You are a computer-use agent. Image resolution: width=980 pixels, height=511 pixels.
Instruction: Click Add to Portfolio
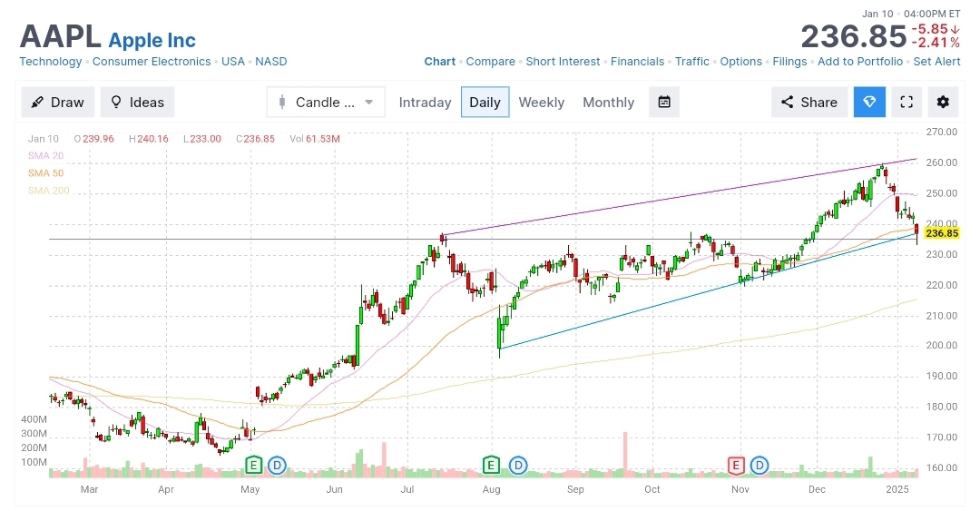click(x=860, y=62)
